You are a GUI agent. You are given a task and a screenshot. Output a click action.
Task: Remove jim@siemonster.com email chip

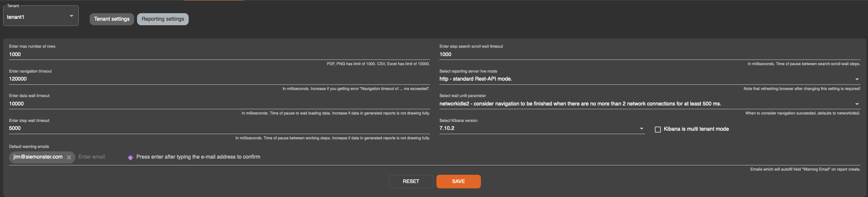(x=69, y=157)
